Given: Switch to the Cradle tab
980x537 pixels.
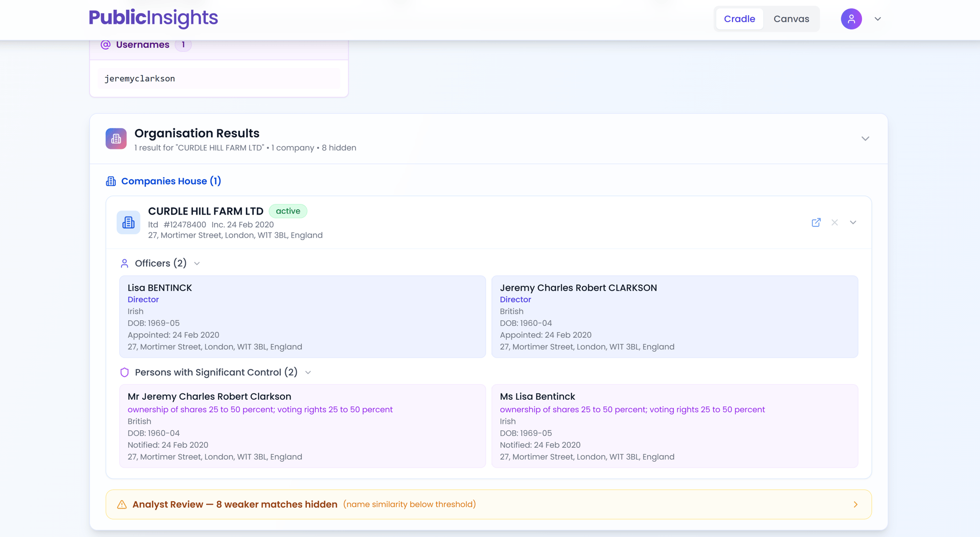Looking at the screenshot, I should pyautogui.click(x=739, y=19).
